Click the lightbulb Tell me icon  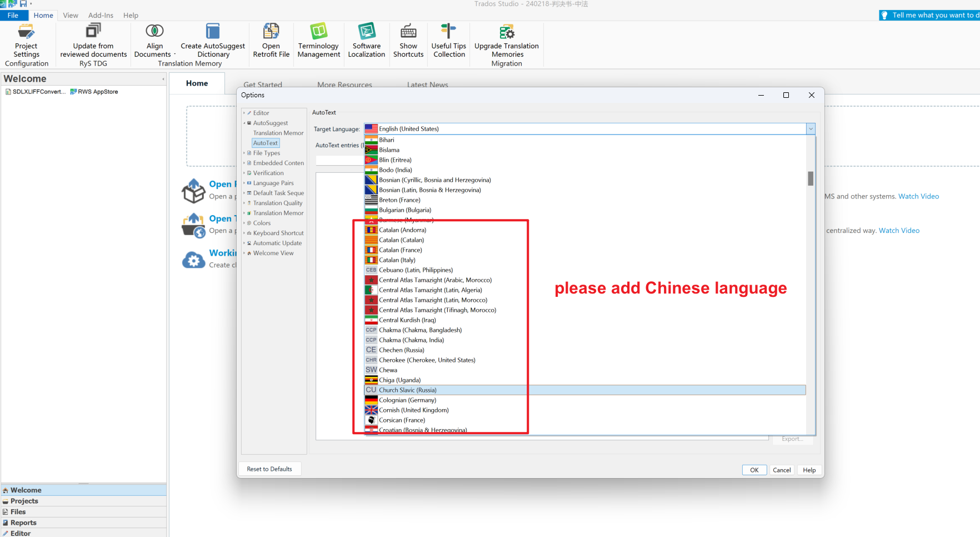884,16
